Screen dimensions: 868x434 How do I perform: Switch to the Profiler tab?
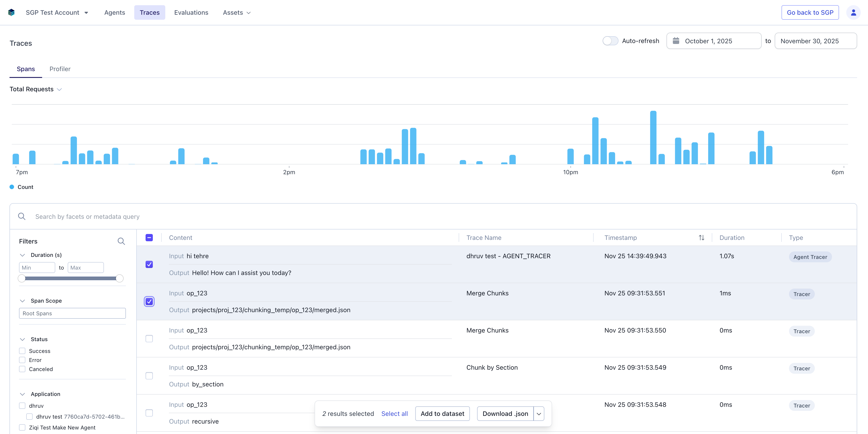pyautogui.click(x=60, y=69)
